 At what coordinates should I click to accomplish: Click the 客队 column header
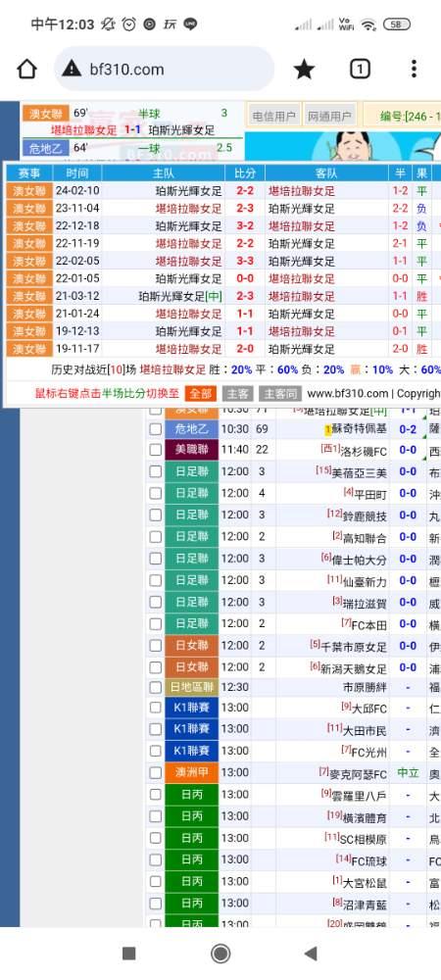326,173
